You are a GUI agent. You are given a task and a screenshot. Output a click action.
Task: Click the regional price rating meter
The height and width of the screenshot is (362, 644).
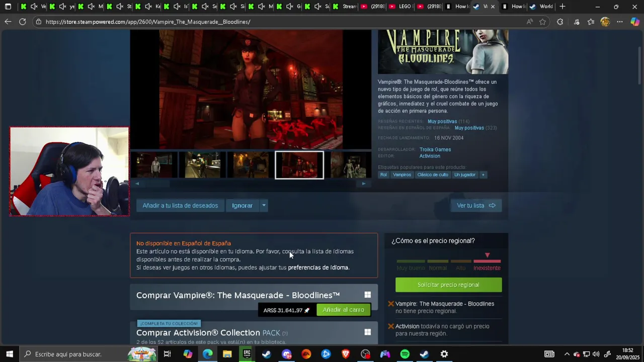point(448,261)
